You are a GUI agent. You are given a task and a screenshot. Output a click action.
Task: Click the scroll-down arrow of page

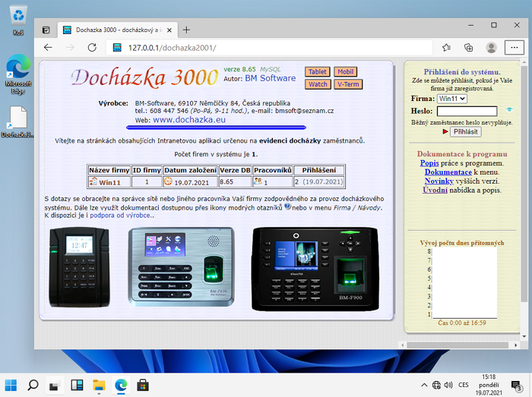(x=524, y=336)
